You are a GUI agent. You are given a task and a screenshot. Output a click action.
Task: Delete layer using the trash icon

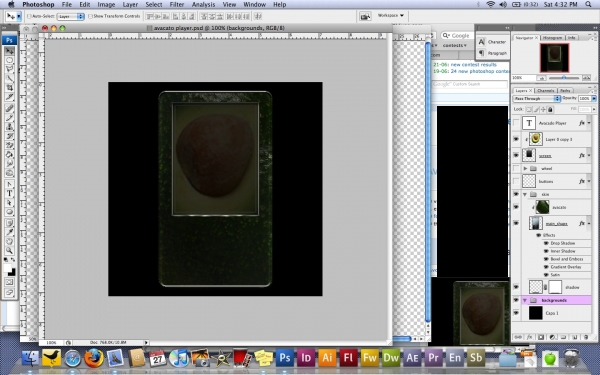pyautogui.click(x=586, y=337)
